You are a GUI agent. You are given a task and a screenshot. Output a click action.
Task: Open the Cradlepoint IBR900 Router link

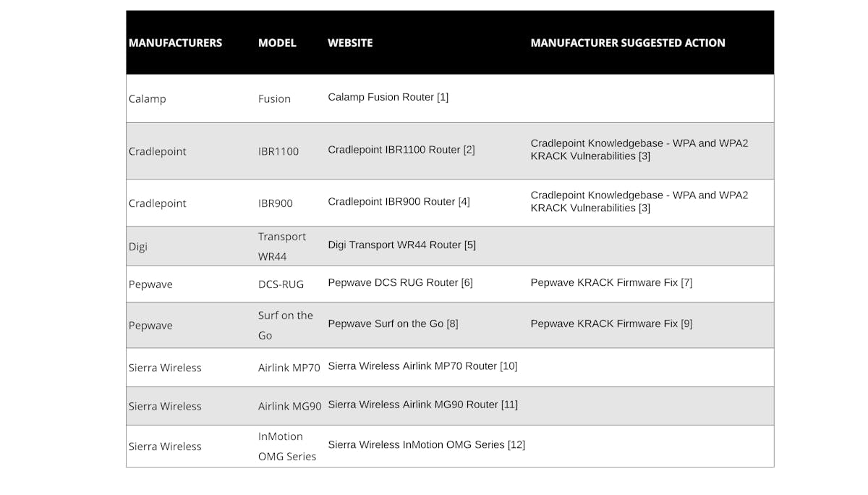click(399, 202)
